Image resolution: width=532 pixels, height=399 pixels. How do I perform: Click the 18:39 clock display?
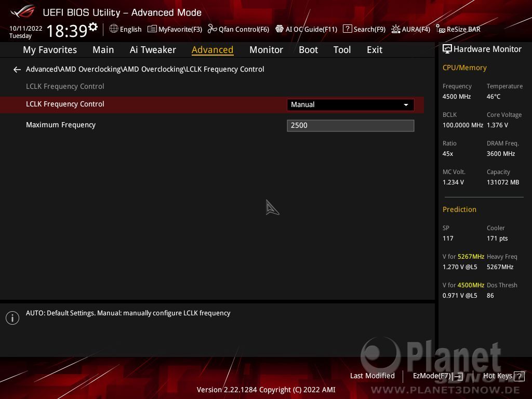pos(67,31)
